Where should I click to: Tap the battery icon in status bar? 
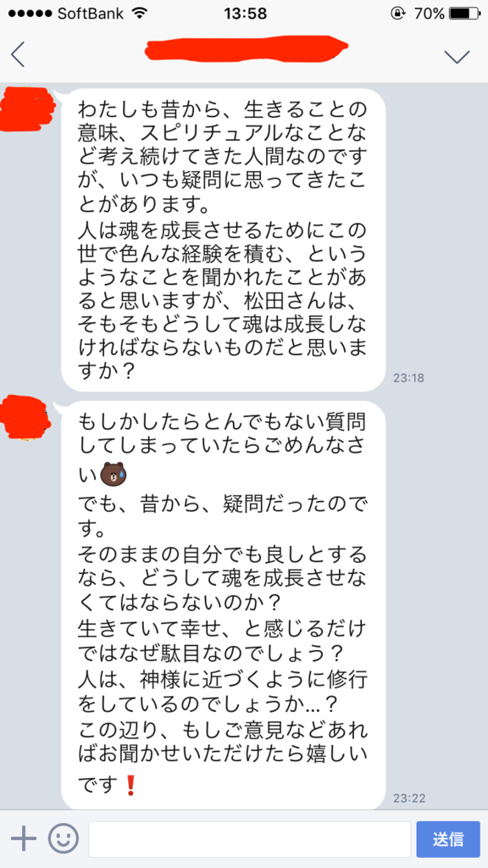(464, 14)
